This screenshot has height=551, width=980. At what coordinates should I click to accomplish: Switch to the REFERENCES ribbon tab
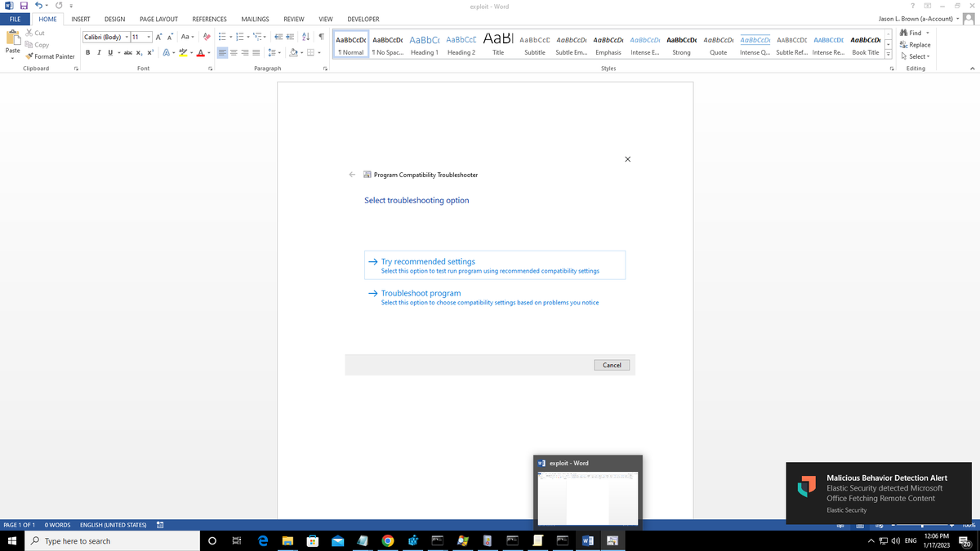pos(209,19)
